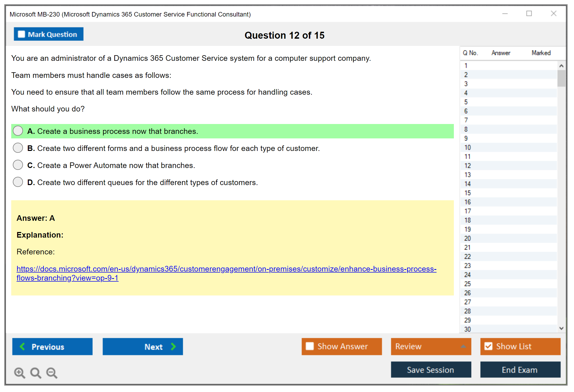Click the green right arrow on Next

click(174, 346)
